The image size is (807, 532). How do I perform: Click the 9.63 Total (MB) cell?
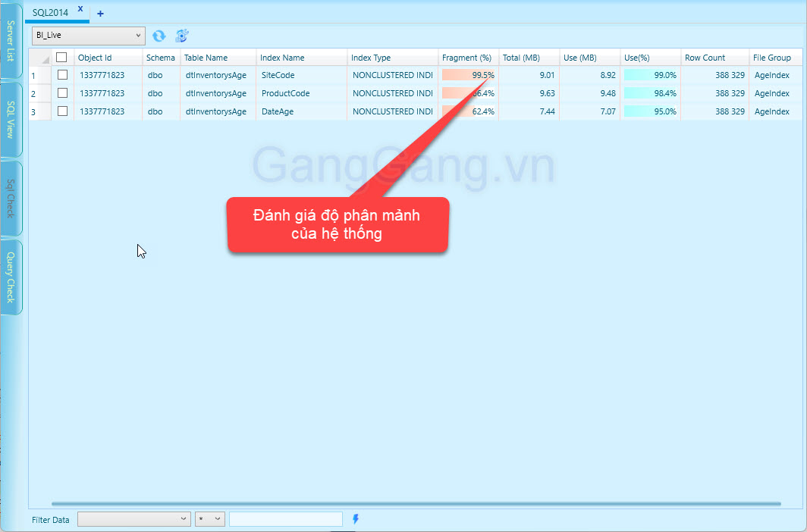(x=529, y=93)
